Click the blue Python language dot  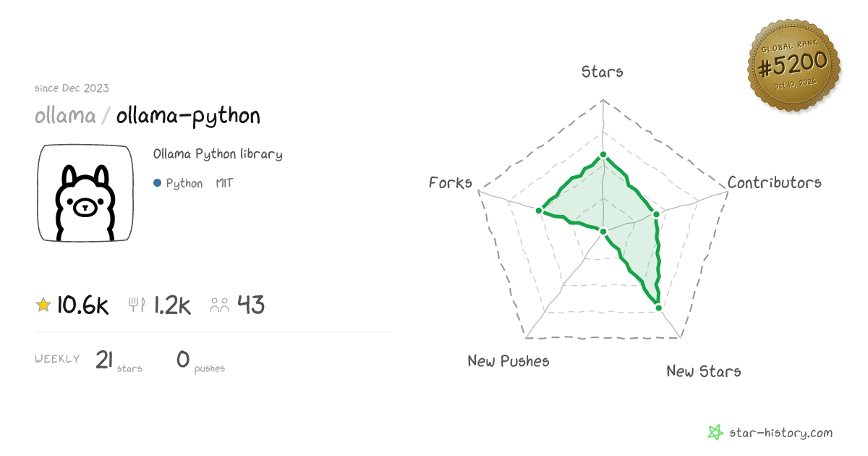pos(157,183)
